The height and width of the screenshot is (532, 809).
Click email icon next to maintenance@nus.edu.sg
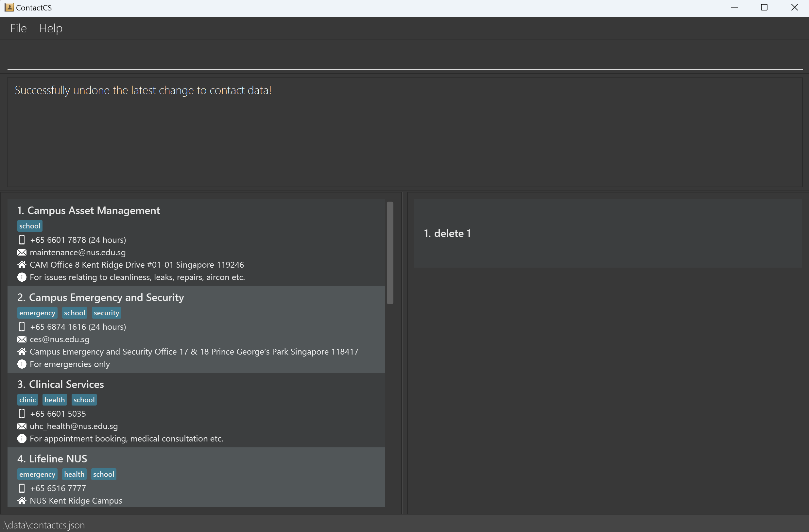pos(22,252)
